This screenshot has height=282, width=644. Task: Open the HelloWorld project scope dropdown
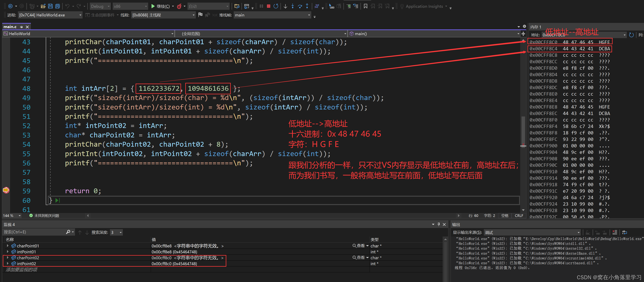point(88,33)
